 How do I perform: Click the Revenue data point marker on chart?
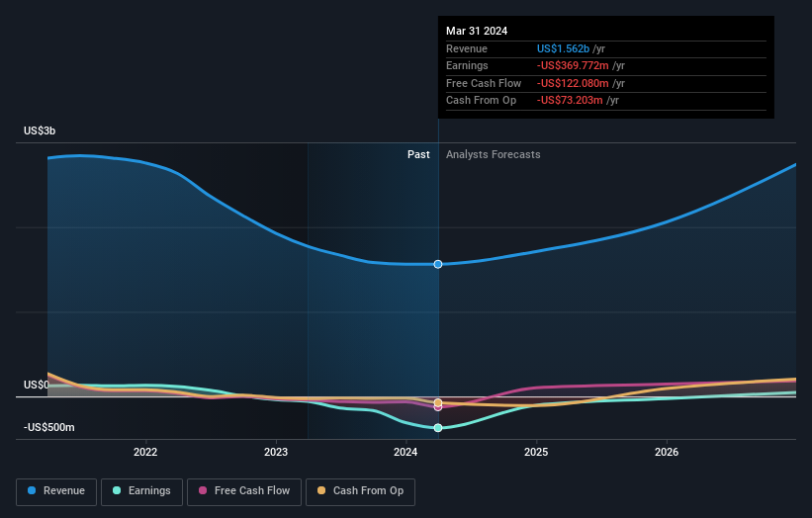click(x=438, y=264)
